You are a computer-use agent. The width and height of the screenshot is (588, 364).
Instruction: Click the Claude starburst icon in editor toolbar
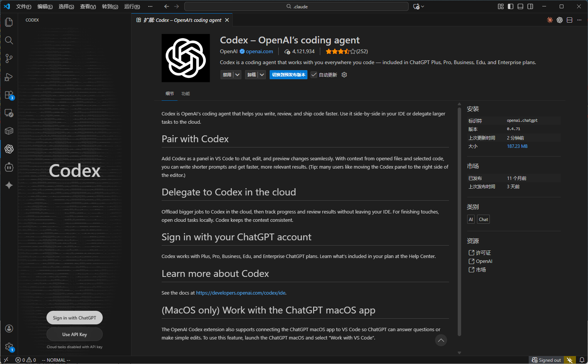click(550, 20)
